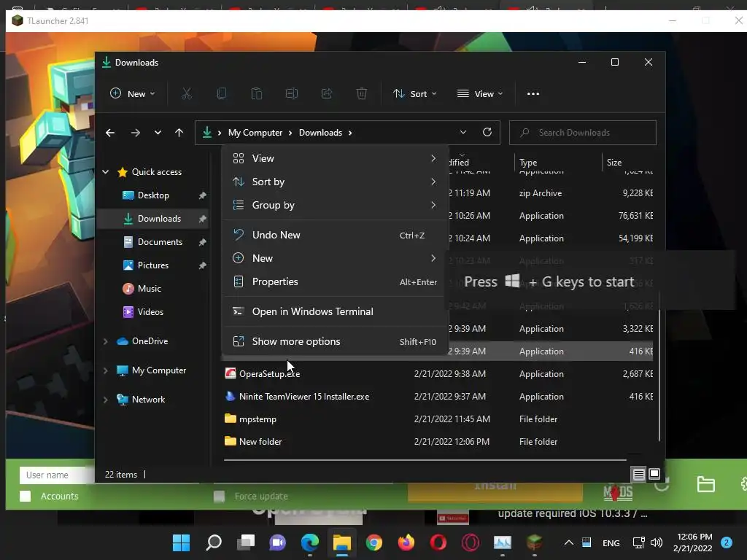Click the Search Downloads field
This screenshot has height=560, width=747.
[x=583, y=133]
